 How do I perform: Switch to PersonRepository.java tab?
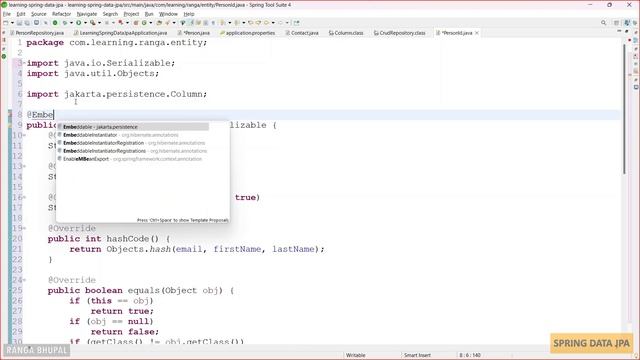point(37,33)
